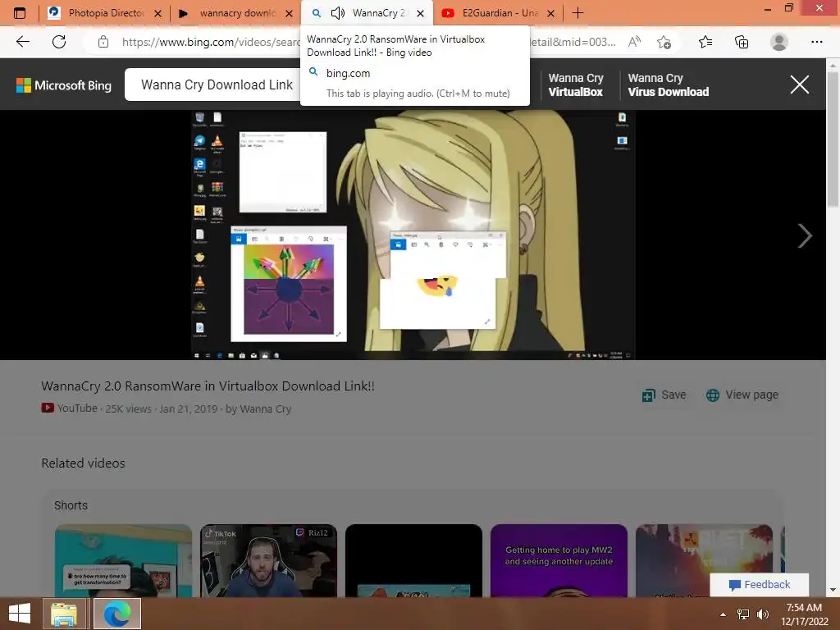
Task: Close the WannaCry 2.0 tab
Action: point(421,13)
